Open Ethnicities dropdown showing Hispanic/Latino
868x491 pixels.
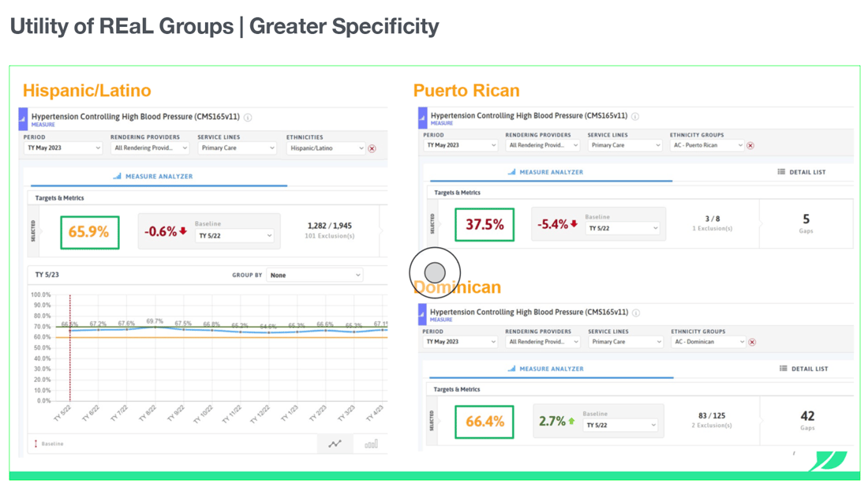325,148
